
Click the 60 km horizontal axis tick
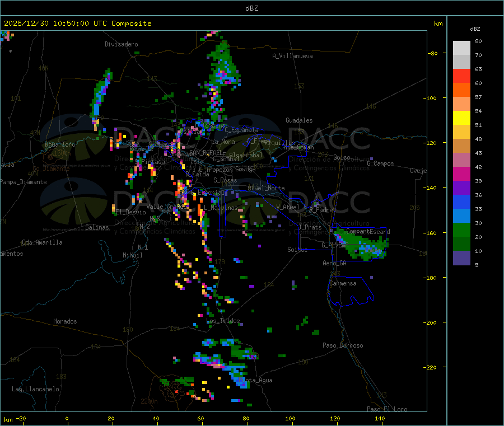point(200,419)
